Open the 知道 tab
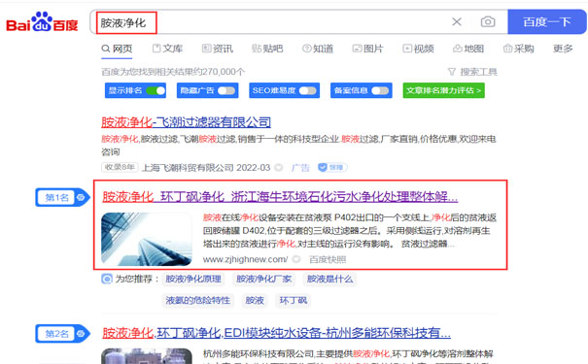 318,49
